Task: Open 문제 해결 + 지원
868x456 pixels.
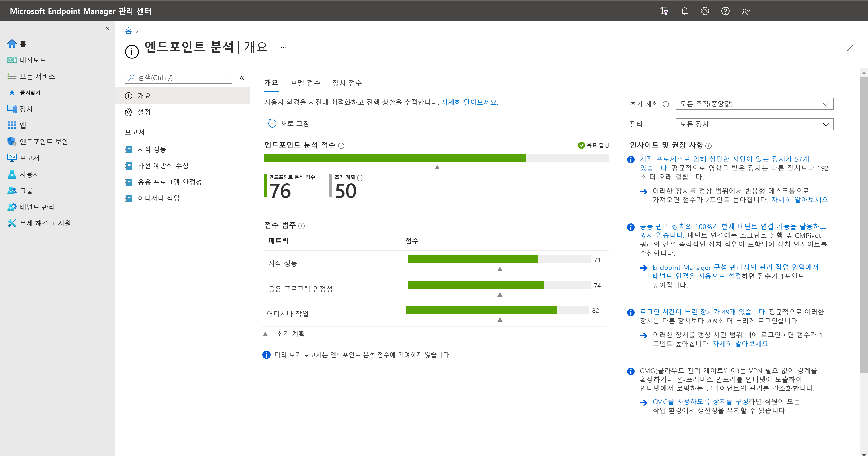Action: (x=39, y=223)
